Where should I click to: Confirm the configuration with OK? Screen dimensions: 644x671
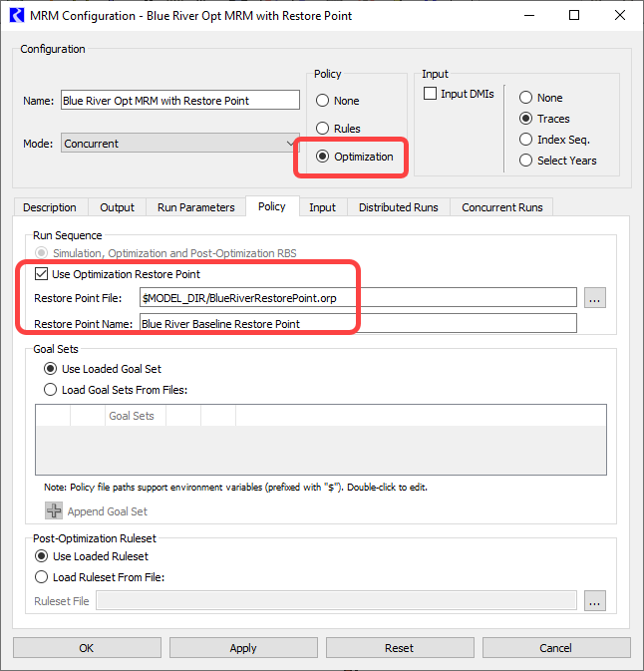click(x=87, y=648)
